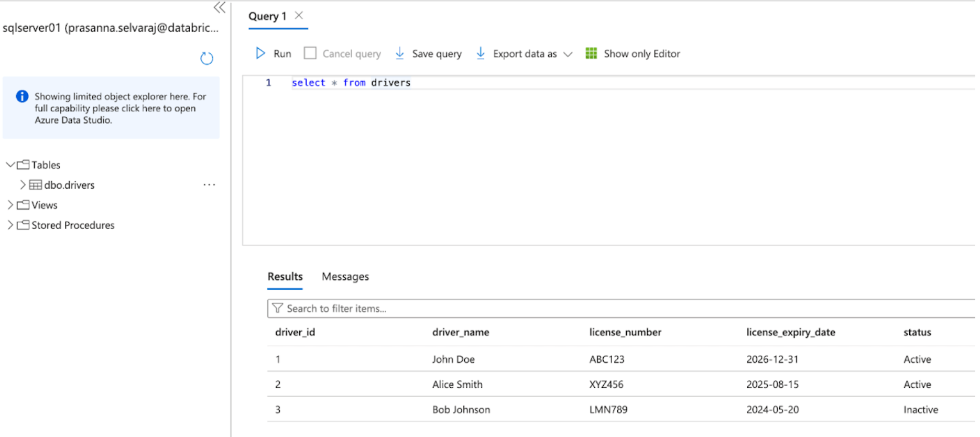The width and height of the screenshot is (980, 437).
Task: Expand the Stored Procedures node
Action: [10, 225]
